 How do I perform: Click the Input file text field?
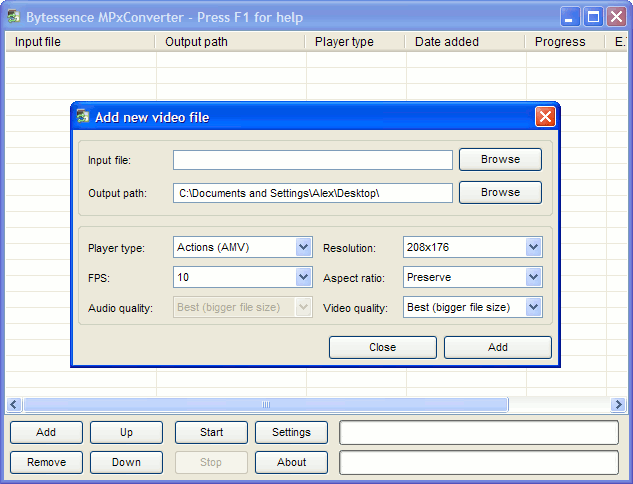tap(313, 160)
